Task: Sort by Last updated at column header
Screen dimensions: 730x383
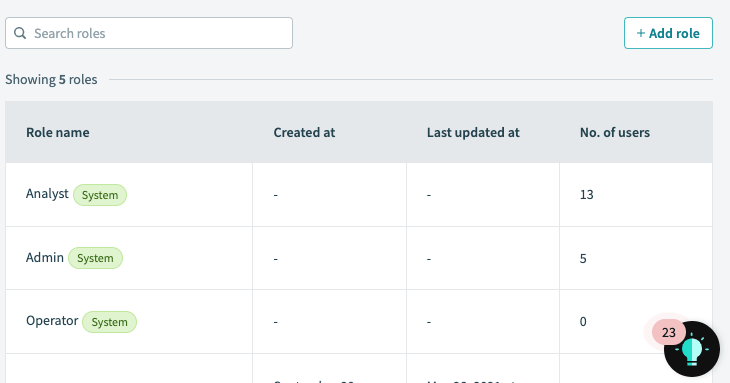Action: pos(473,133)
